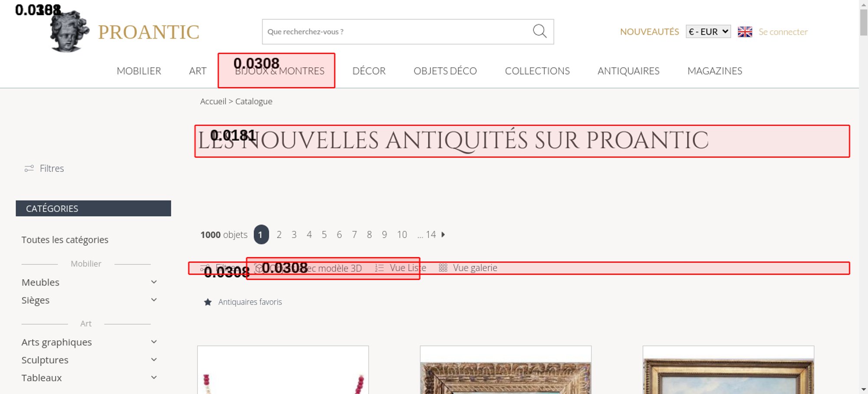Click the search magnifier icon
868x394 pixels.
coord(539,31)
